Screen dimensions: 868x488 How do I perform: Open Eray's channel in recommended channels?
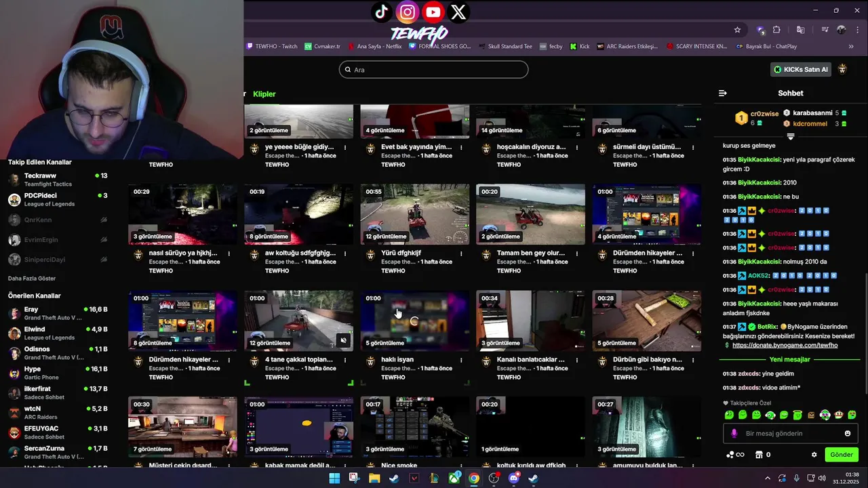(x=58, y=313)
